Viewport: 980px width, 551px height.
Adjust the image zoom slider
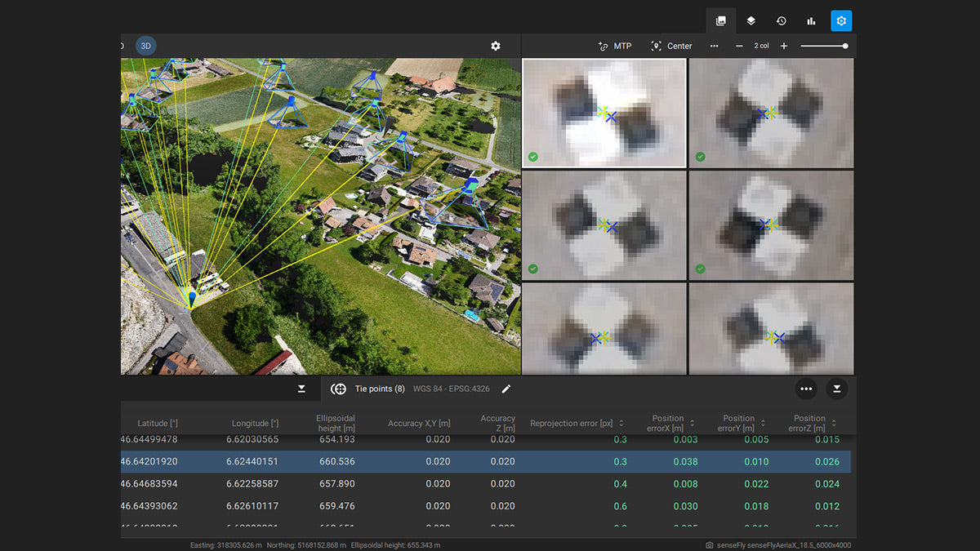pos(844,47)
